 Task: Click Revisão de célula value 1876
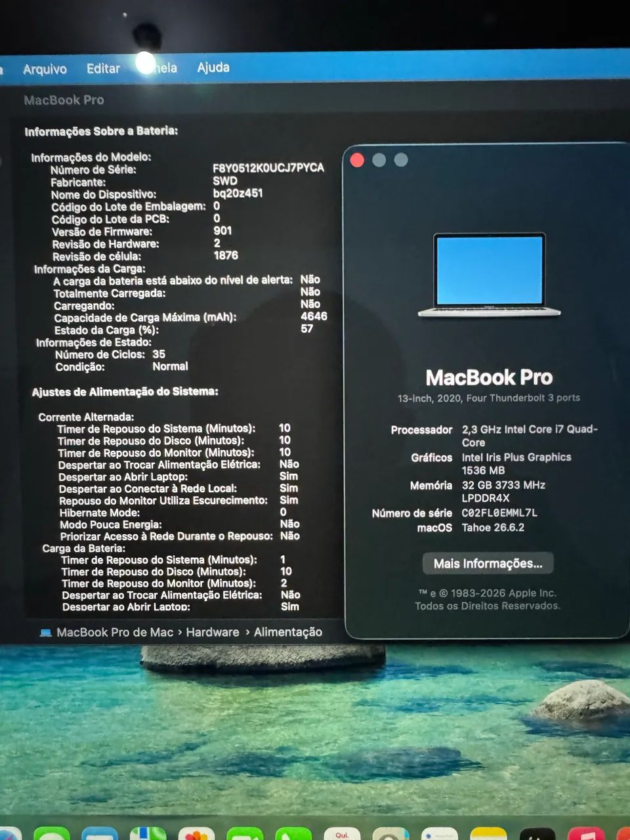click(226, 255)
